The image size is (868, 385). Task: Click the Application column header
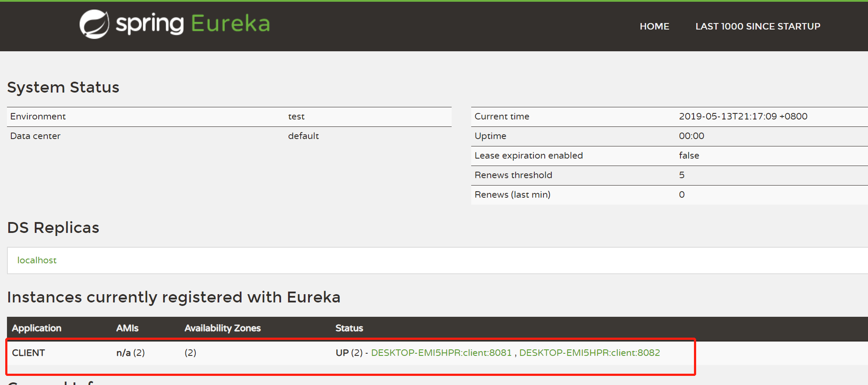37,328
